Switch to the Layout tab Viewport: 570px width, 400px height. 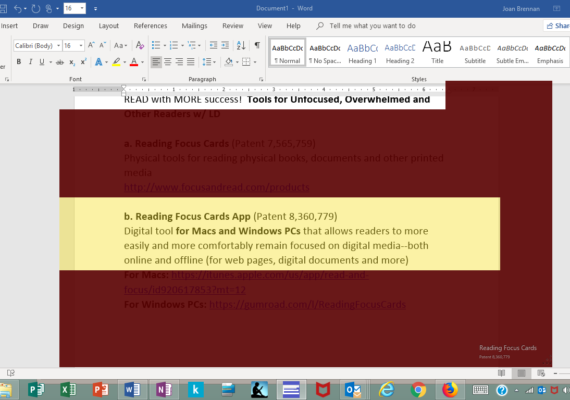click(x=109, y=26)
